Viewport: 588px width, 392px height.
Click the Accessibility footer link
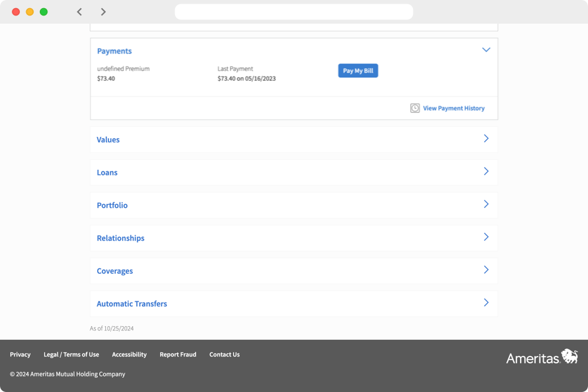click(129, 354)
